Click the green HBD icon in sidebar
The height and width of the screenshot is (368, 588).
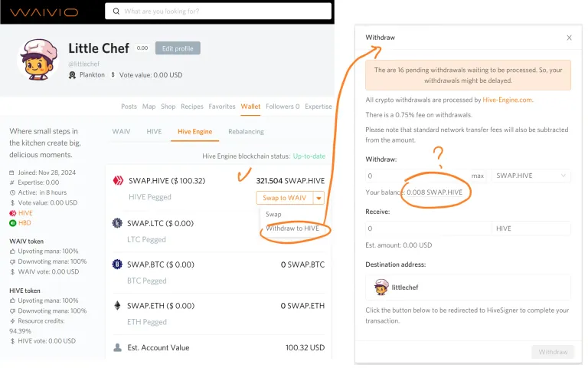coord(13,223)
